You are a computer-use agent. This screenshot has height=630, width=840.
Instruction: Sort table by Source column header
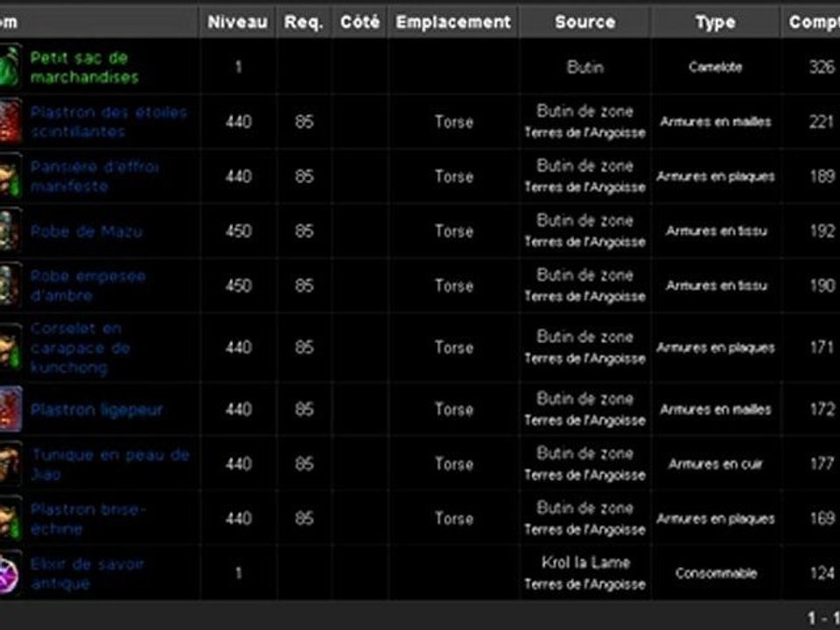[585, 22]
